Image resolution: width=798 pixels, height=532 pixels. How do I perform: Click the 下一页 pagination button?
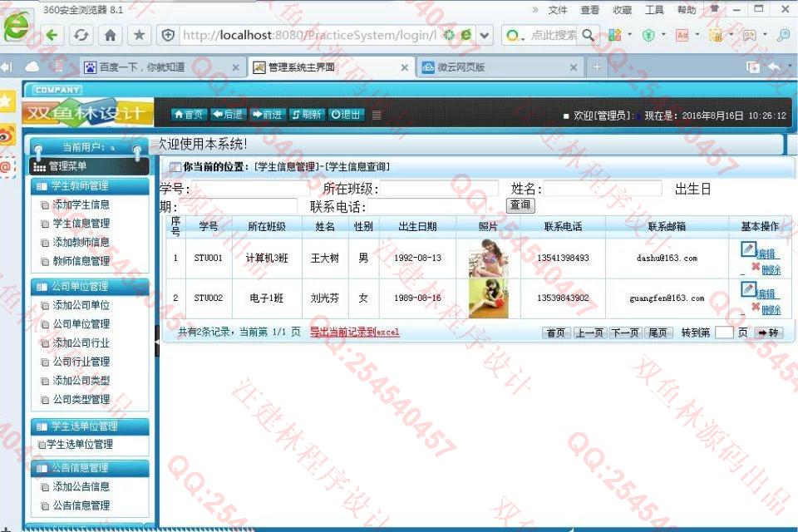(x=625, y=333)
